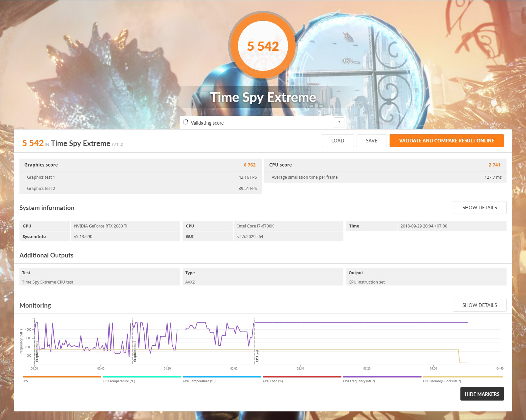The image size is (526, 420).
Task: Save the benchmark result
Action: tap(371, 140)
